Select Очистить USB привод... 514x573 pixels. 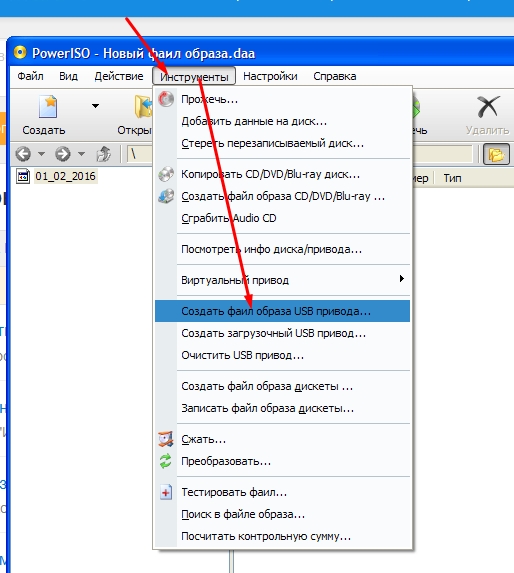click(282, 355)
